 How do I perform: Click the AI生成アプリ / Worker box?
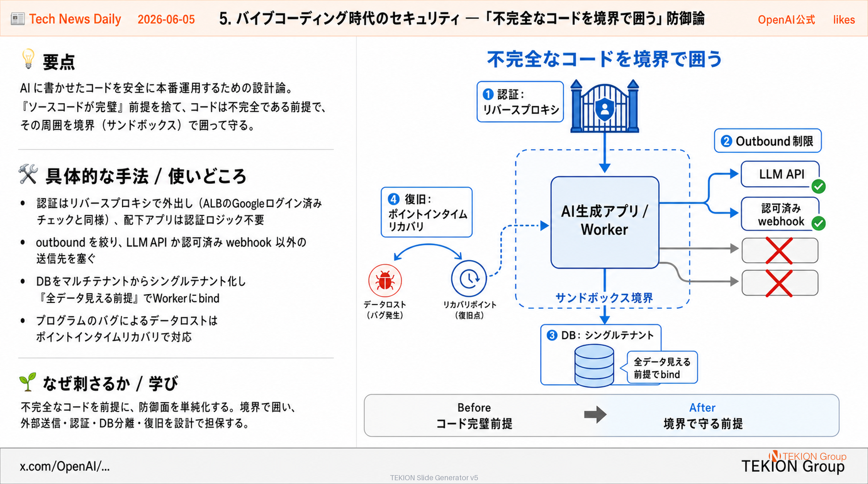click(605, 222)
